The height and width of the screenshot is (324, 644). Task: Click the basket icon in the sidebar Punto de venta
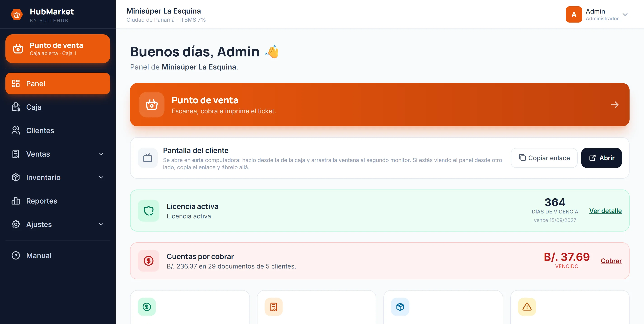tap(18, 49)
